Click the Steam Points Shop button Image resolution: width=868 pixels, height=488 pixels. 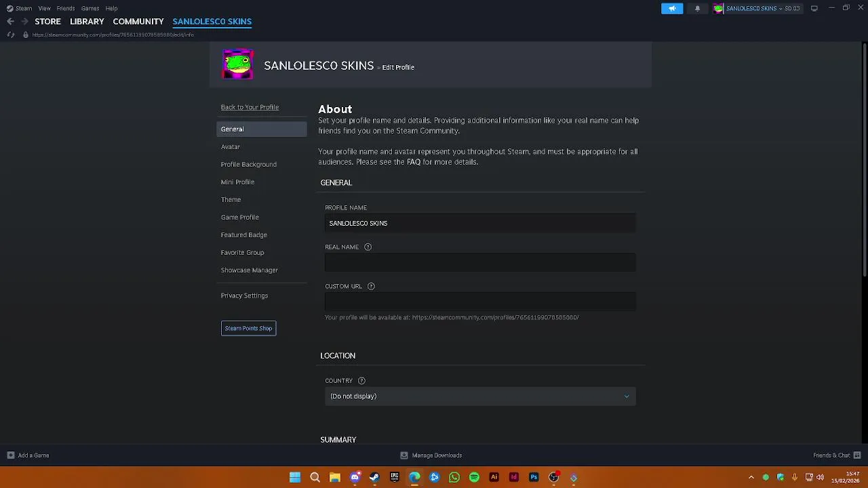[x=248, y=328]
